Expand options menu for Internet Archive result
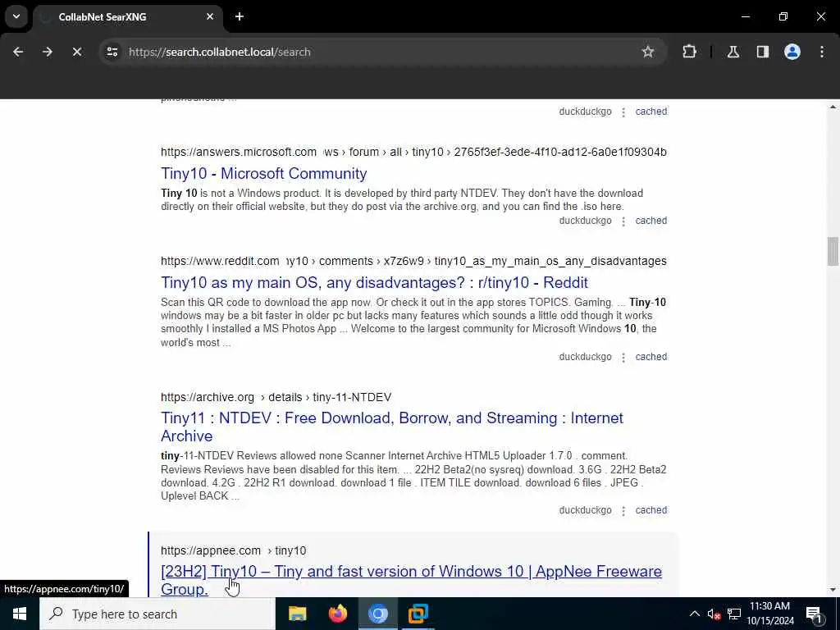Viewport: 840px width, 630px height. (623, 510)
